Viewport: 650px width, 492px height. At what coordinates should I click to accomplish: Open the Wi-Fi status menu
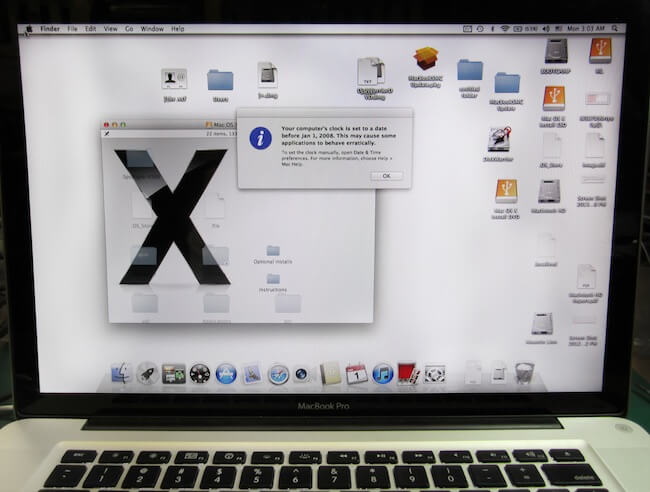pos(504,29)
